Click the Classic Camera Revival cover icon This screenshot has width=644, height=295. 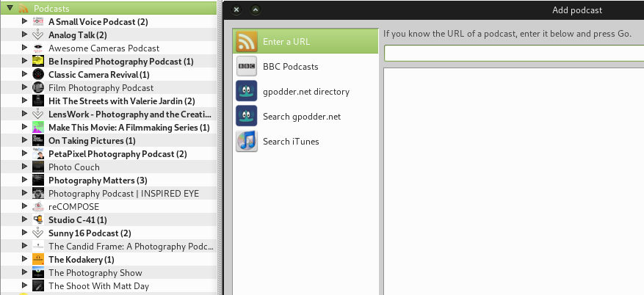pos(37,74)
